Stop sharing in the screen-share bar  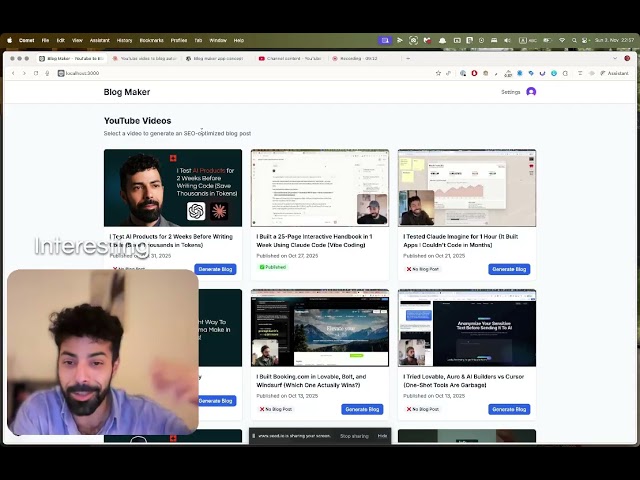pyautogui.click(x=354, y=436)
